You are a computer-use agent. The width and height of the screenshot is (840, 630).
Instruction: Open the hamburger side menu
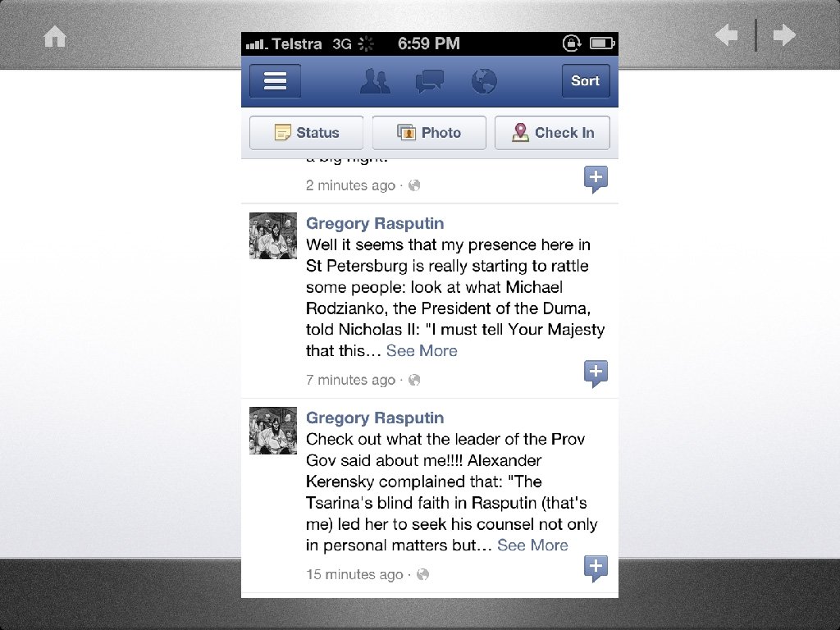[275, 81]
